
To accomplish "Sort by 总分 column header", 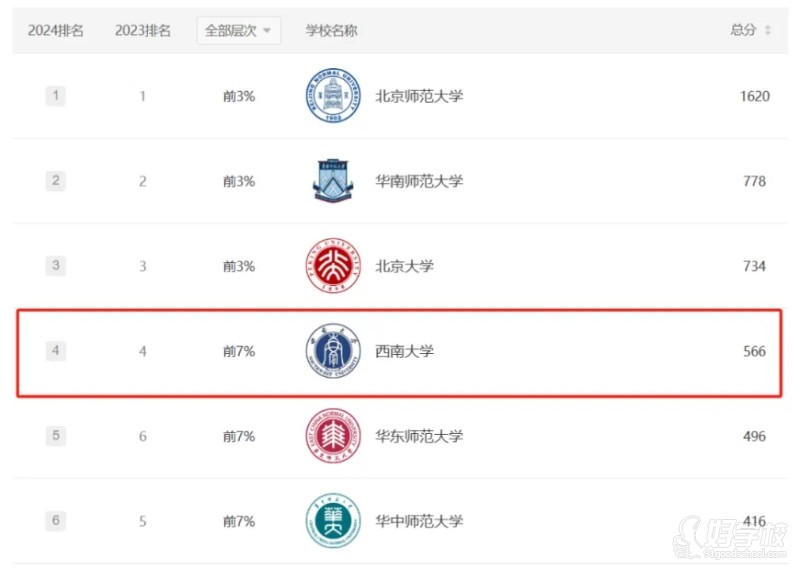I will pyautogui.click(x=743, y=30).
